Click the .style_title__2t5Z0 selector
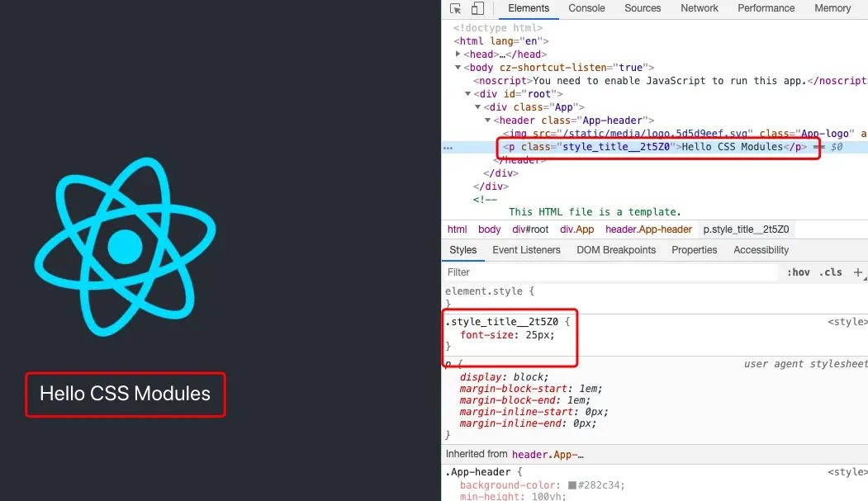This screenshot has width=868, height=501. pos(501,322)
